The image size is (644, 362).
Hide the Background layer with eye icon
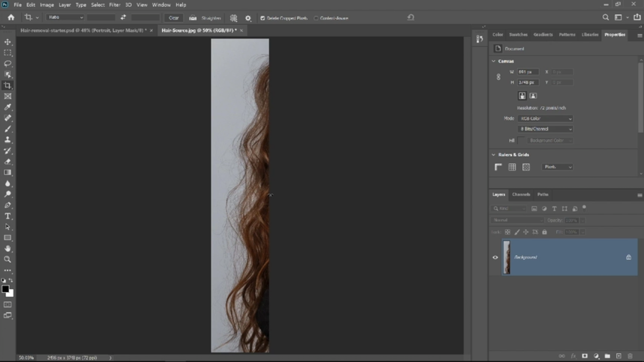(495, 257)
